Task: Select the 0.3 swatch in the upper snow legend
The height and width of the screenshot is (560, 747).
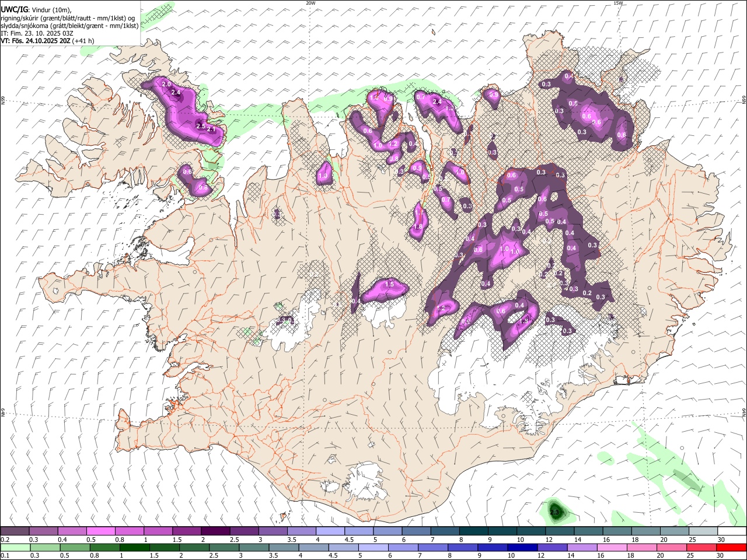Action: coord(43,531)
